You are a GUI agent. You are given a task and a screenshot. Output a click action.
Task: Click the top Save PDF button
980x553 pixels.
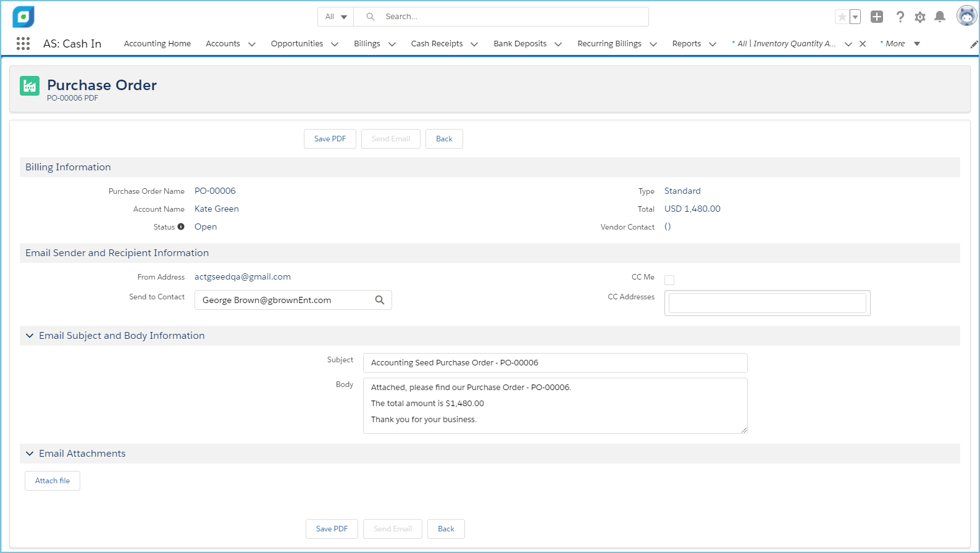[x=330, y=139]
